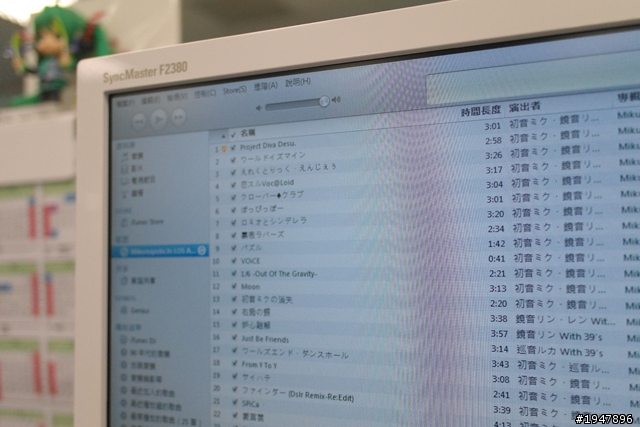Screen dimensions: 640x427
Task: Open the 音樂錄影帶 smart playlist icon
Action: pos(124,378)
